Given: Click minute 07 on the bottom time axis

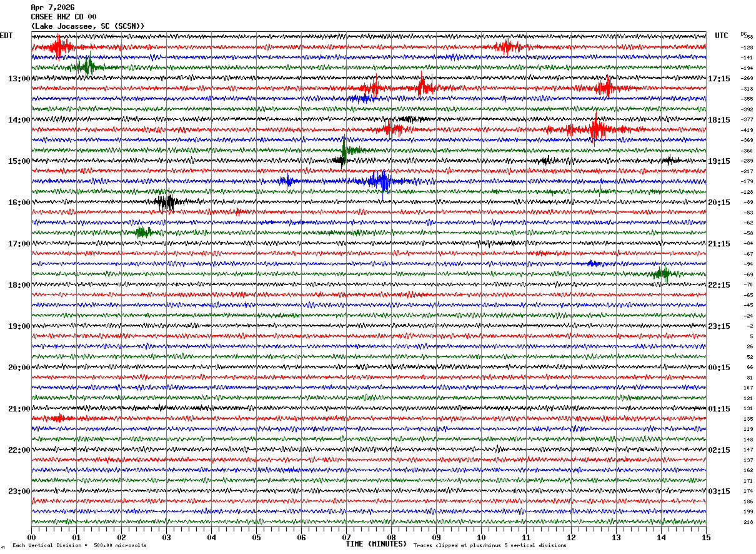Looking at the screenshot, I should [x=346, y=537].
